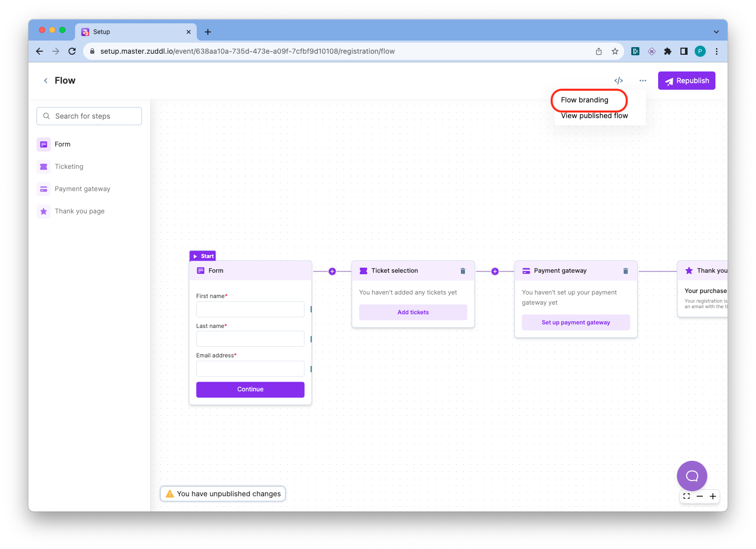Click the 'Your purchase' heading text

point(706,291)
